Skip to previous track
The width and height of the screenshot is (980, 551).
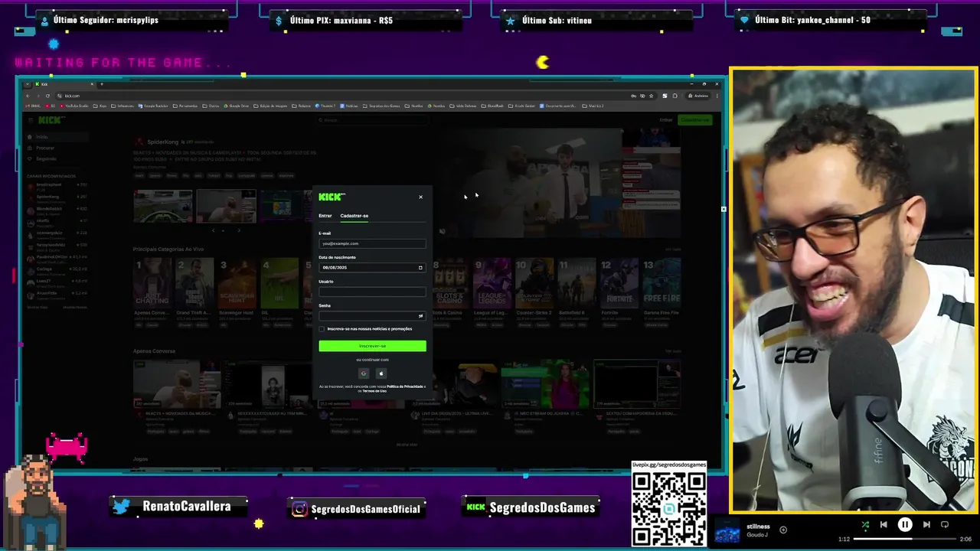[x=884, y=525]
